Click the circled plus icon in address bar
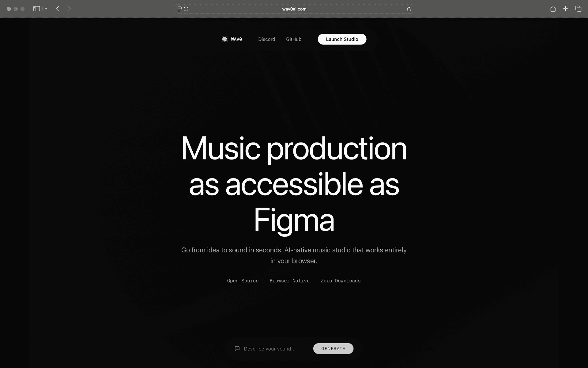This screenshot has width=588, height=368. [x=186, y=9]
